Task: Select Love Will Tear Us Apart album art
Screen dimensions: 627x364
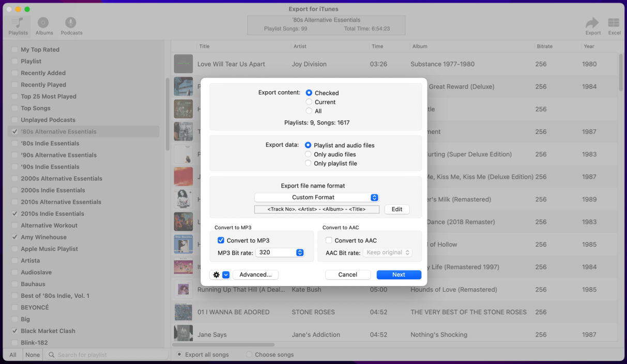Action: [x=183, y=64]
